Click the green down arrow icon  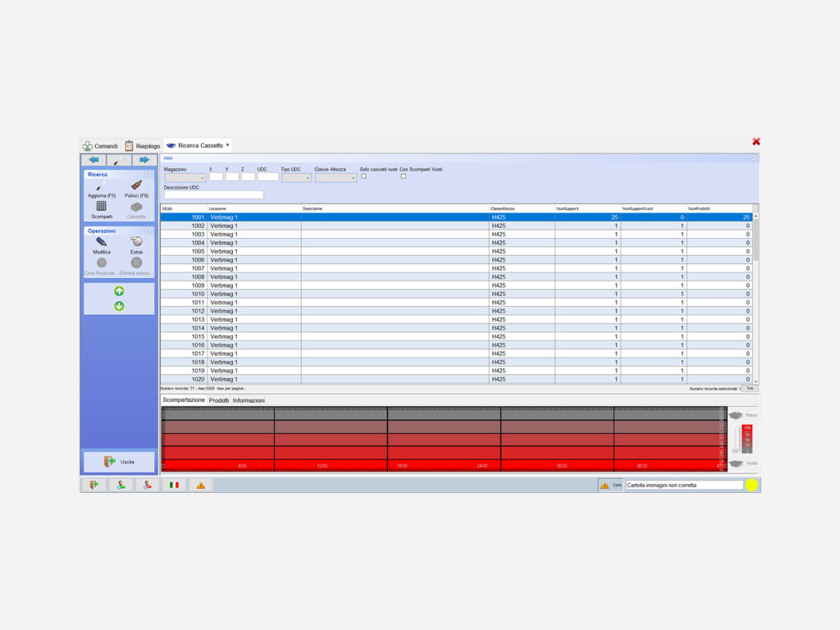point(119,306)
